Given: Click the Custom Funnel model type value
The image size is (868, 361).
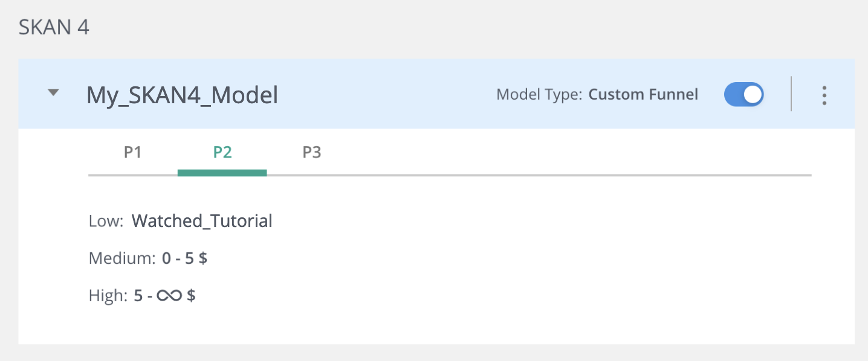Looking at the screenshot, I should (x=643, y=95).
